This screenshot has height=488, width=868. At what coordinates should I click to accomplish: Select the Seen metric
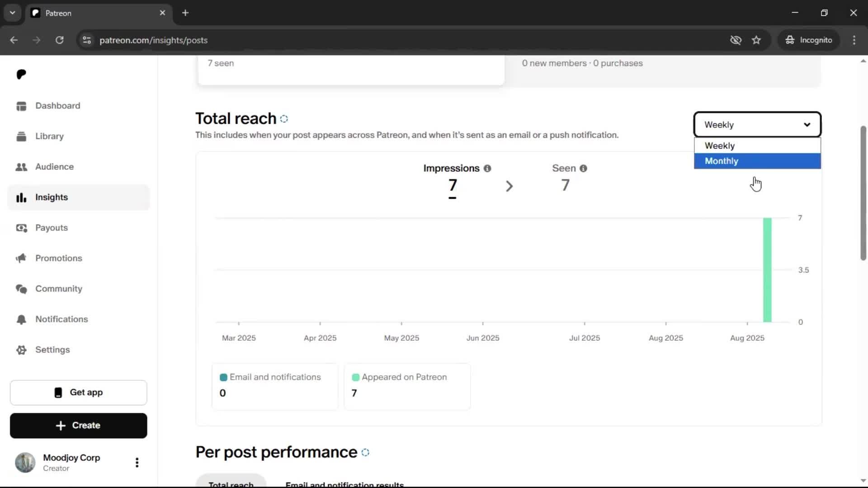pyautogui.click(x=566, y=178)
